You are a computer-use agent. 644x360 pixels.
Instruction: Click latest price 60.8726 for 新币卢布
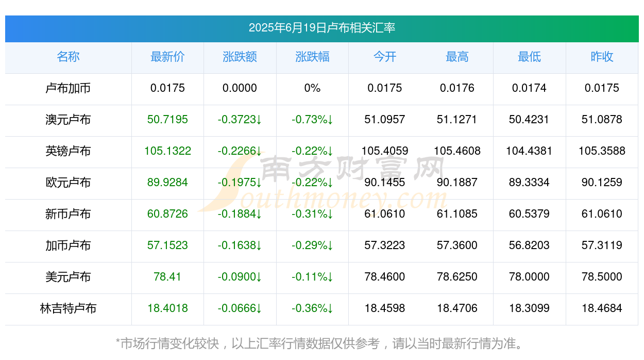[x=167, y=214]
